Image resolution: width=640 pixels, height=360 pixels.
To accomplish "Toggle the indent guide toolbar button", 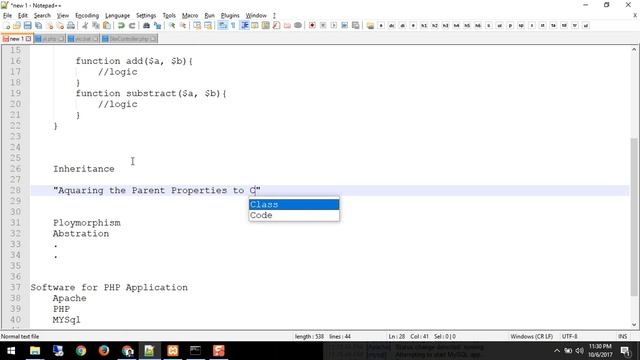I will (244, 26).
